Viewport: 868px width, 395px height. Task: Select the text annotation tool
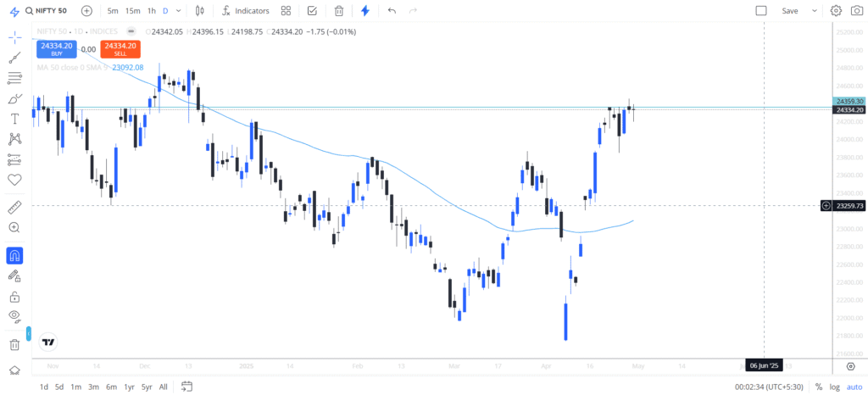(15, 119)
